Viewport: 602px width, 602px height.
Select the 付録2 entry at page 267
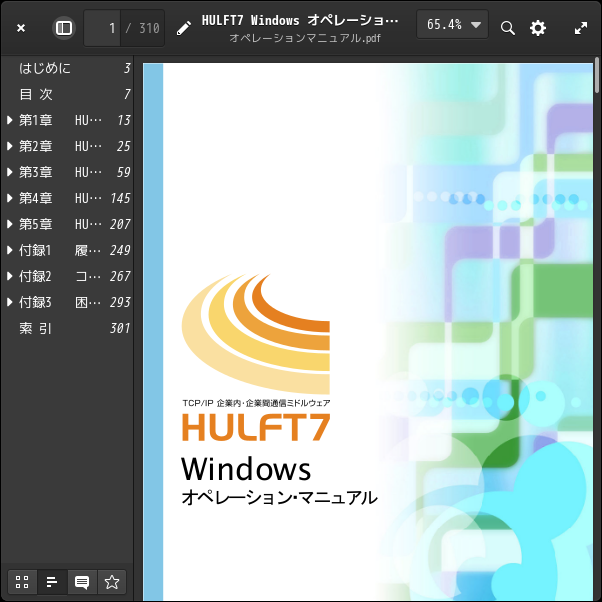click(74, 276)
